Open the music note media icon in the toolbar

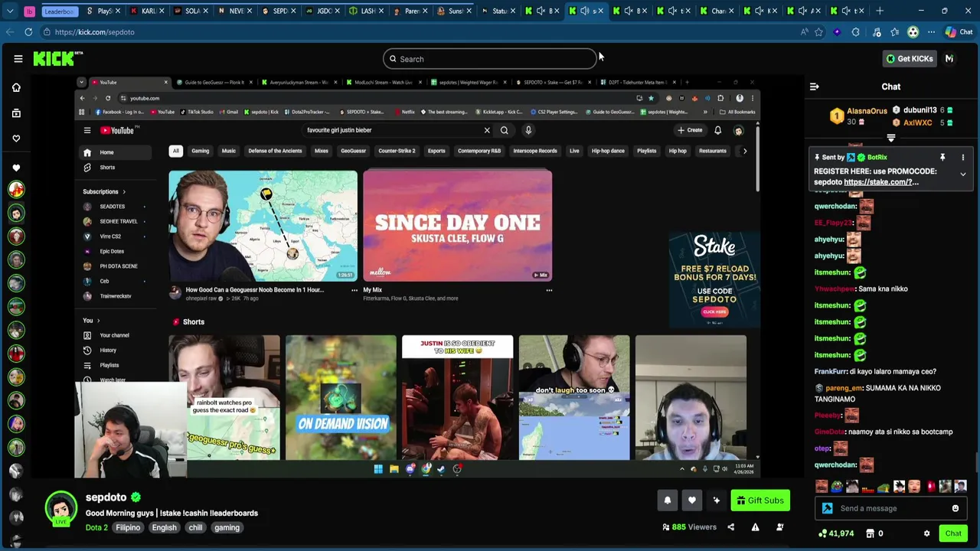pyautogui.click(x=876, y=32)
